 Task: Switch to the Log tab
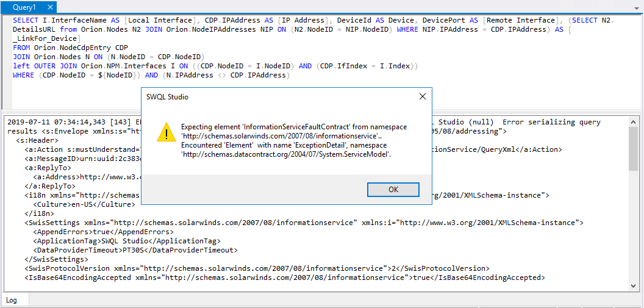(x=12, y=300)
